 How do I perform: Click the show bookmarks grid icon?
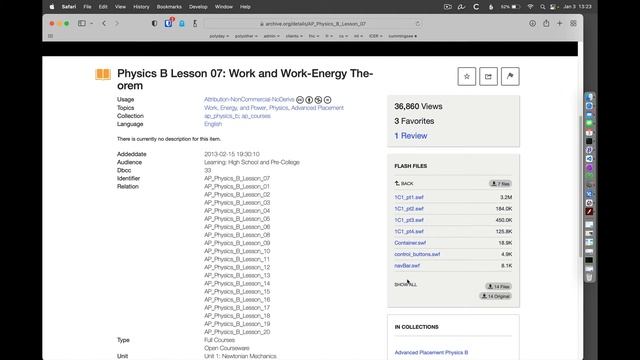[51, 36]
